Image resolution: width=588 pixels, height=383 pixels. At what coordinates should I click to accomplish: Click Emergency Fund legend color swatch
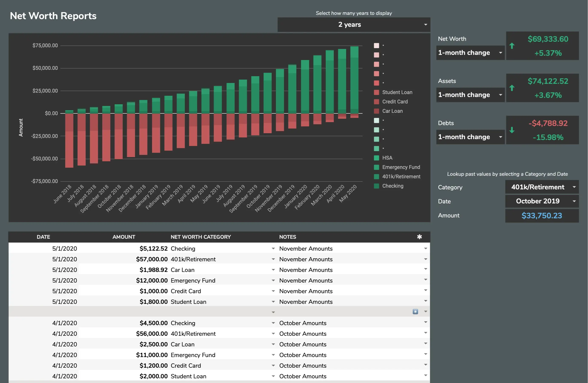(x=376, y=167)
